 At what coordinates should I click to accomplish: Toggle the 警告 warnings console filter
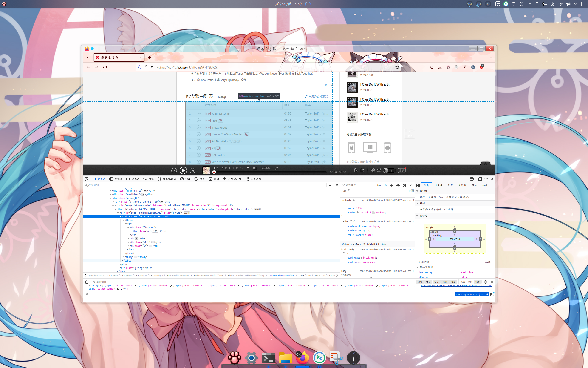coord(428,282)
